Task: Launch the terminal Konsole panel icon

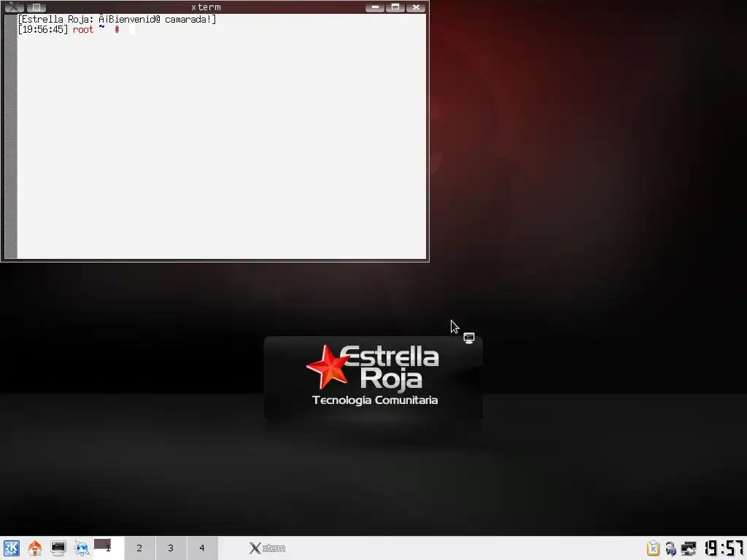Action: (x=58, y=548)
